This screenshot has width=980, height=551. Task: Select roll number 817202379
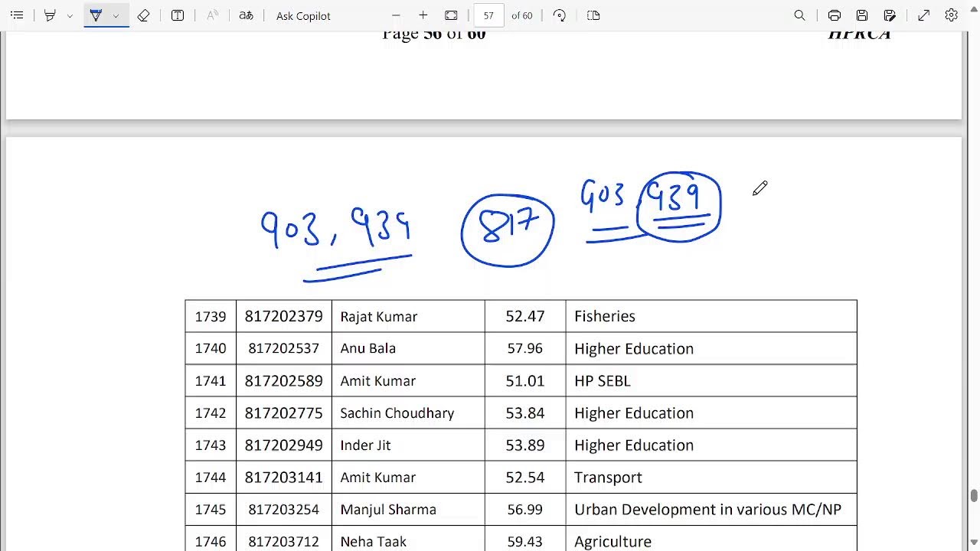(283, 316)
